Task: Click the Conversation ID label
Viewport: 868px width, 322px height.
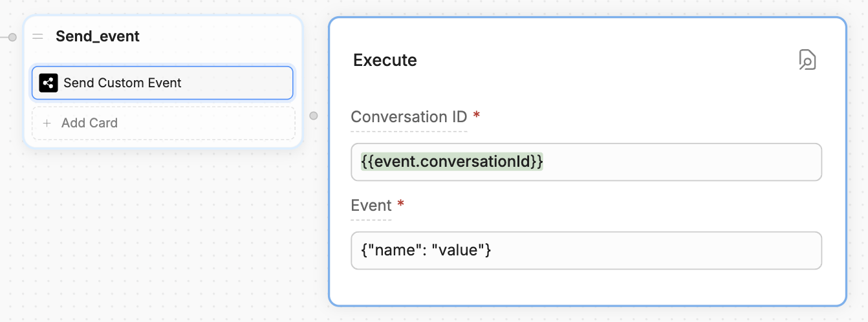Action: pos(408,117)
